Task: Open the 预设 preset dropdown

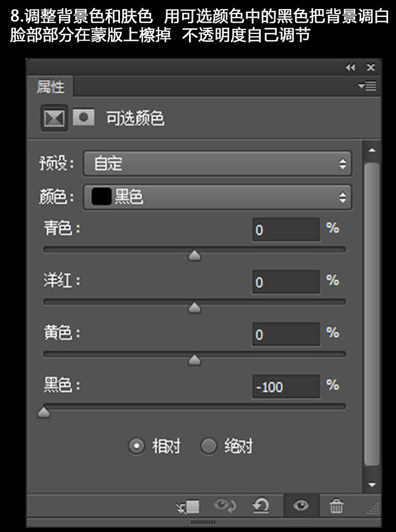Action: 217,164
